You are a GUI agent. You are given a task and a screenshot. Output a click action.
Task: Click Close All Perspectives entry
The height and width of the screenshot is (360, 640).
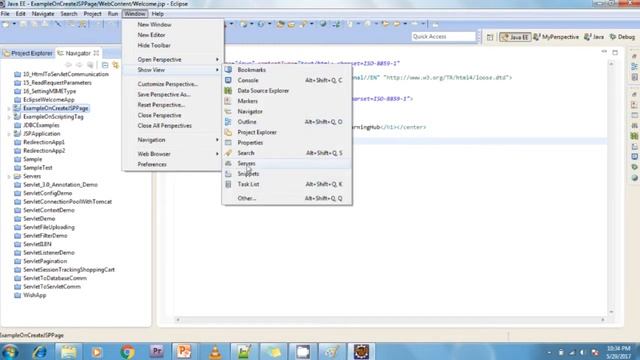coord(173,126)
